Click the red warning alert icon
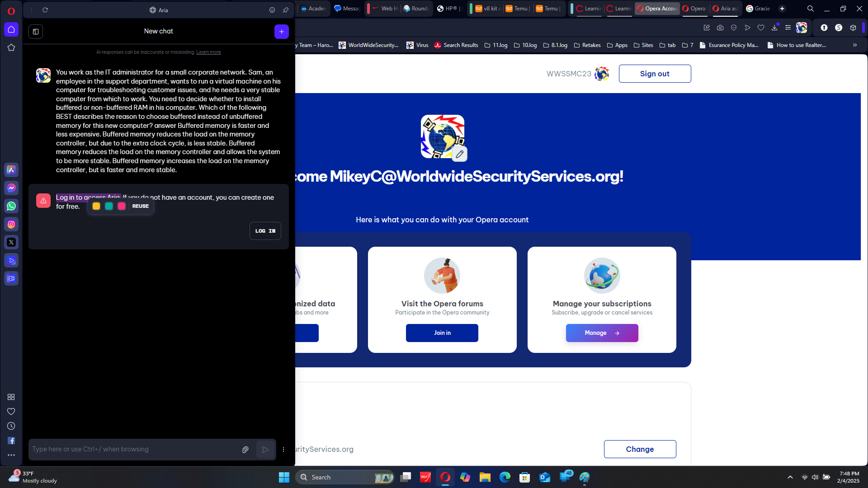Image resolution: width=868 pixels, height=488 pixels. point(43,201)
